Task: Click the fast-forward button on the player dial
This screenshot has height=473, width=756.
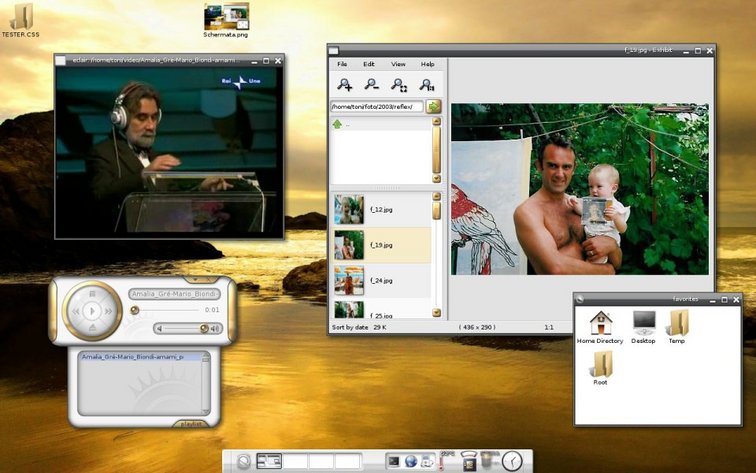Action: (108, 312)
